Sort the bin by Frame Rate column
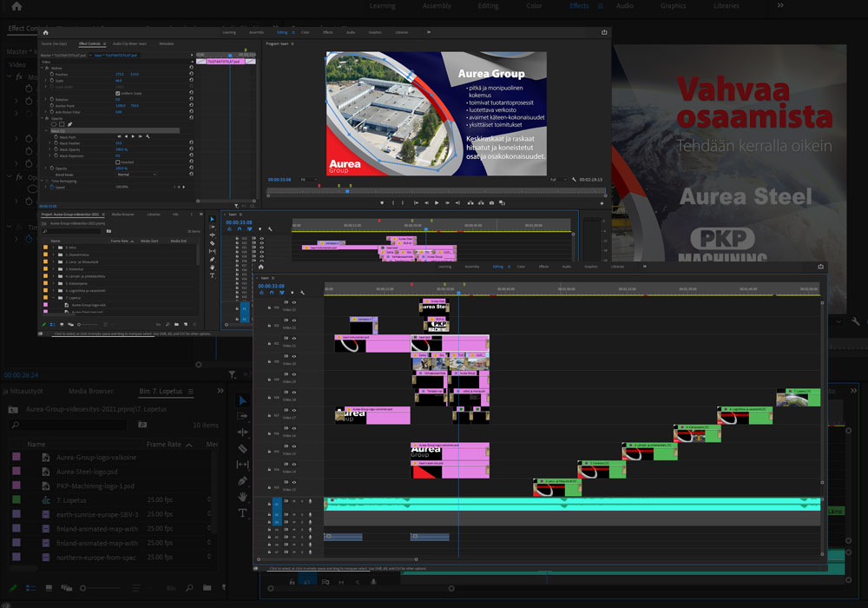Image resolution: width=868 pixels, height=608 pixels. [163, 444]
